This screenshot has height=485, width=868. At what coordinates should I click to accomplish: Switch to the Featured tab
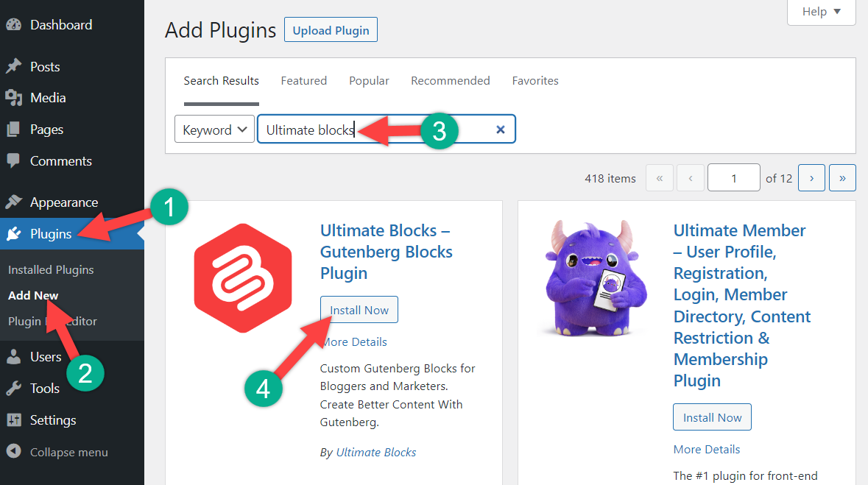[304, 81]
